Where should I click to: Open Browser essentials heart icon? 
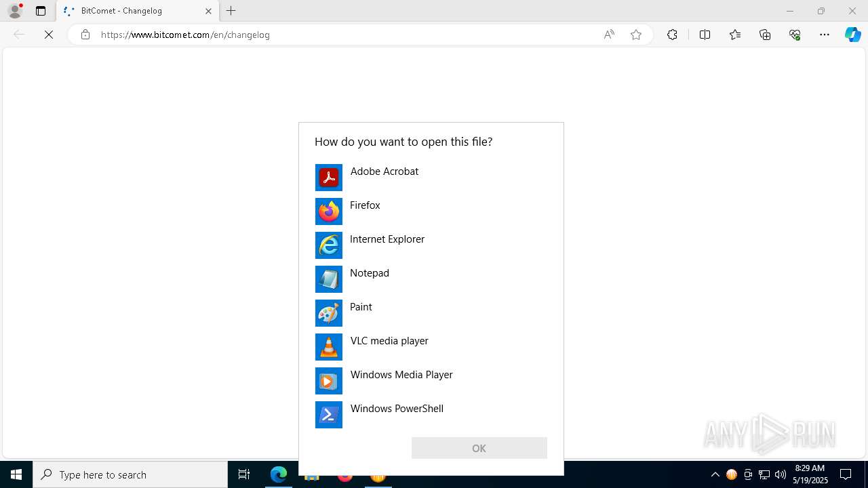(795, 35)
